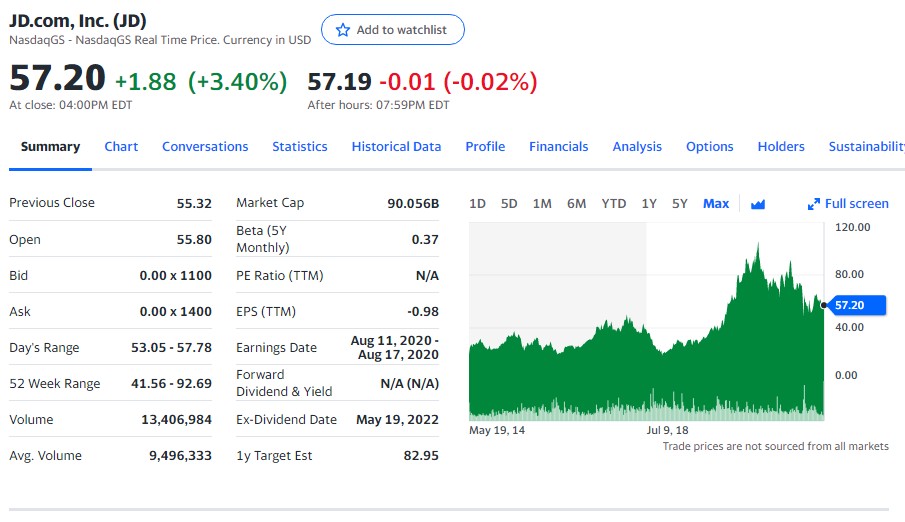Image resolution: width=905 pixels, height=522 pixels.
Task: Open the Options tab
Action: 709,147
